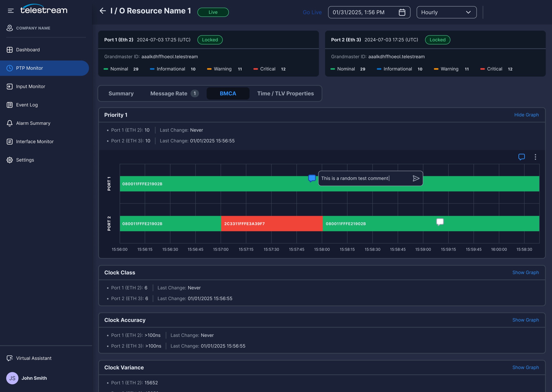Open Input Monitor page
This screenshot has height=392, width=552.
(x=44, y=86)
